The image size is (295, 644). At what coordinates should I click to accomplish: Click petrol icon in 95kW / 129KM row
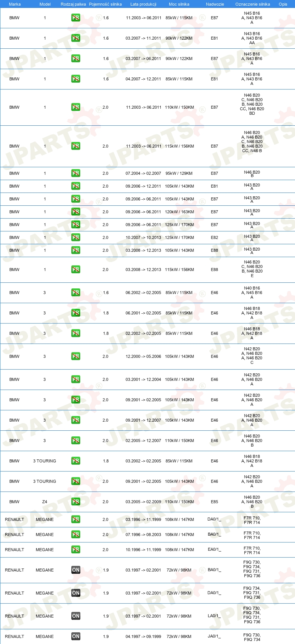[x=76, y=173]
